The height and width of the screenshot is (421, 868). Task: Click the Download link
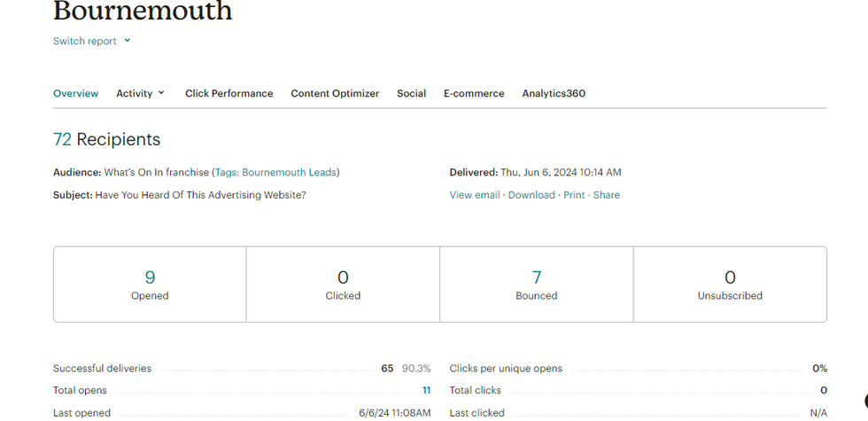pos(531,195)
